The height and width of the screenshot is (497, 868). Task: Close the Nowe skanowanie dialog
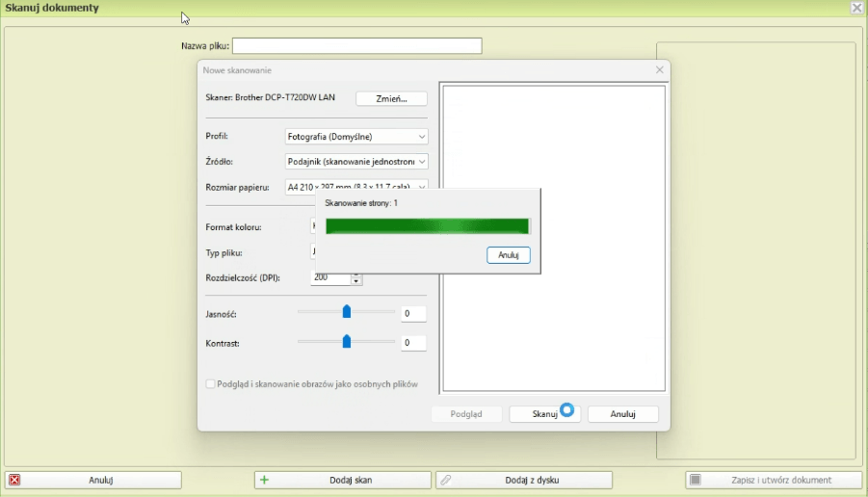coord(659,70)
